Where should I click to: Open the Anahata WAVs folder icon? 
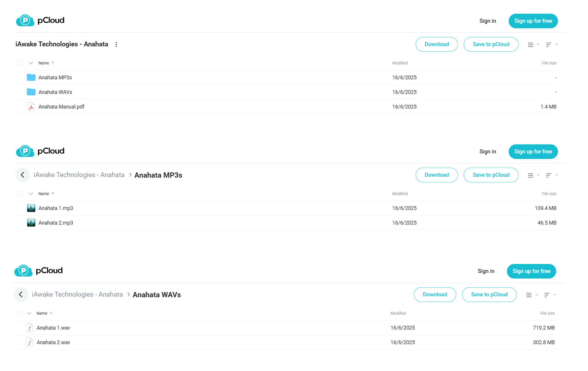31,92
